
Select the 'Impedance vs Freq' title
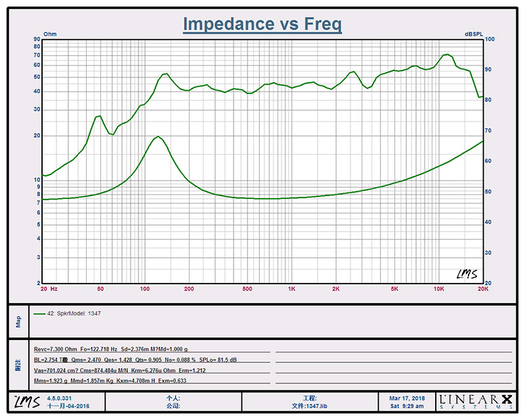262,24
